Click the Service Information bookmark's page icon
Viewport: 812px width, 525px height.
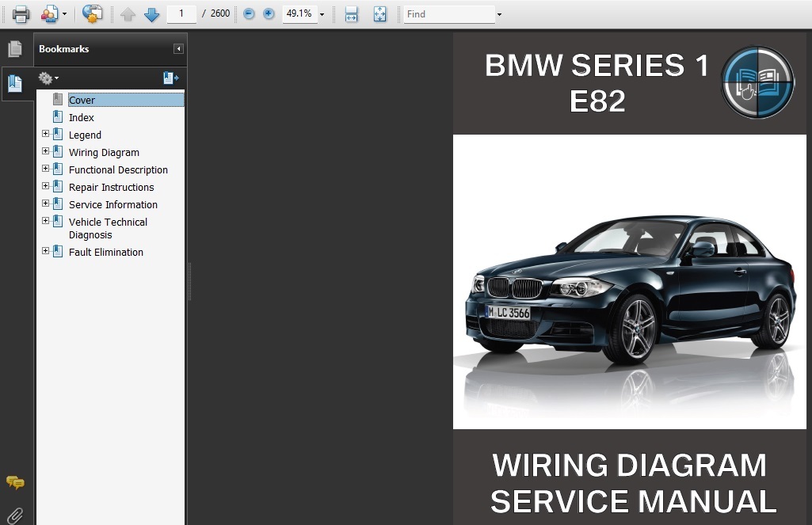pos(58,204)
